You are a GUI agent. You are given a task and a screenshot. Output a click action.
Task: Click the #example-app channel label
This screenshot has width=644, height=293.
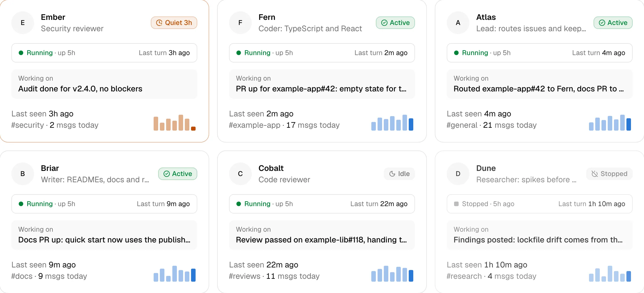point(255,125)
